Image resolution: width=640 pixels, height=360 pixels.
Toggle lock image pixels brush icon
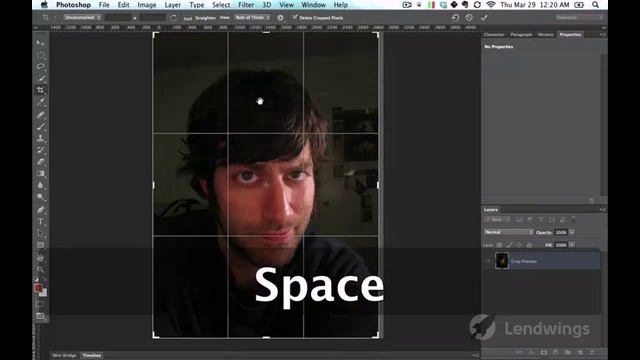[509, 245]
